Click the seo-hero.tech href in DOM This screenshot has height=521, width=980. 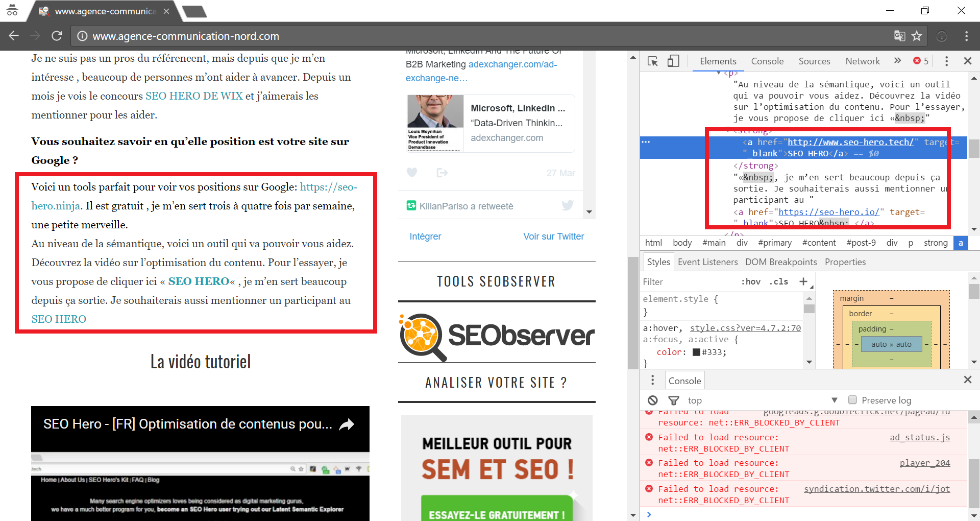850,142
